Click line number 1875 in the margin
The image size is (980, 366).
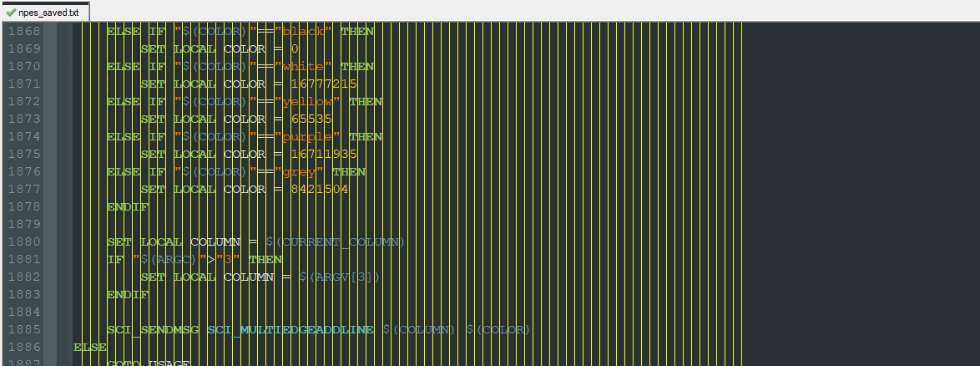[x=23, y=154]
